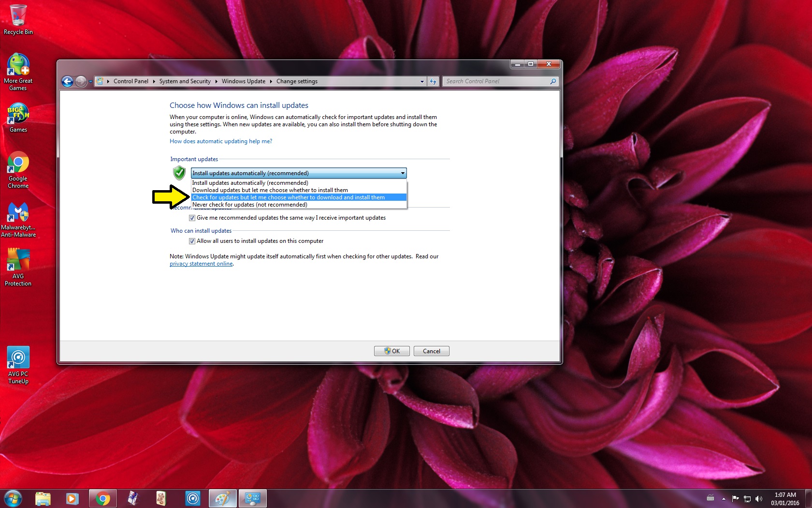Select Check for updates but let me choose
The width and height of the screenshot is (812, 508).
coord(299,197)
